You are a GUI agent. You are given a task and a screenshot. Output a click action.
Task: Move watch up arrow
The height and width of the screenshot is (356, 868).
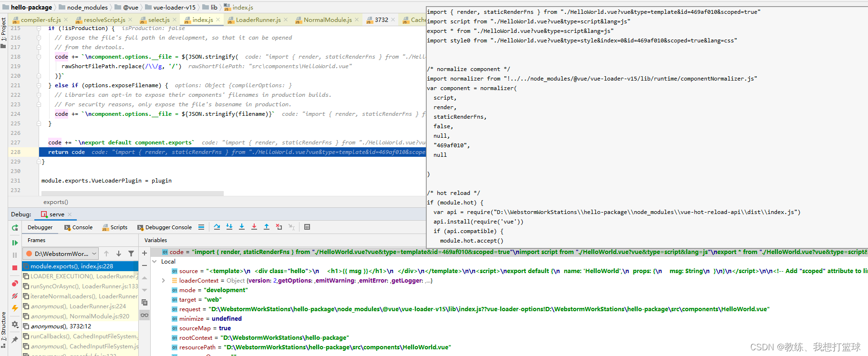[x=145, y=278]
